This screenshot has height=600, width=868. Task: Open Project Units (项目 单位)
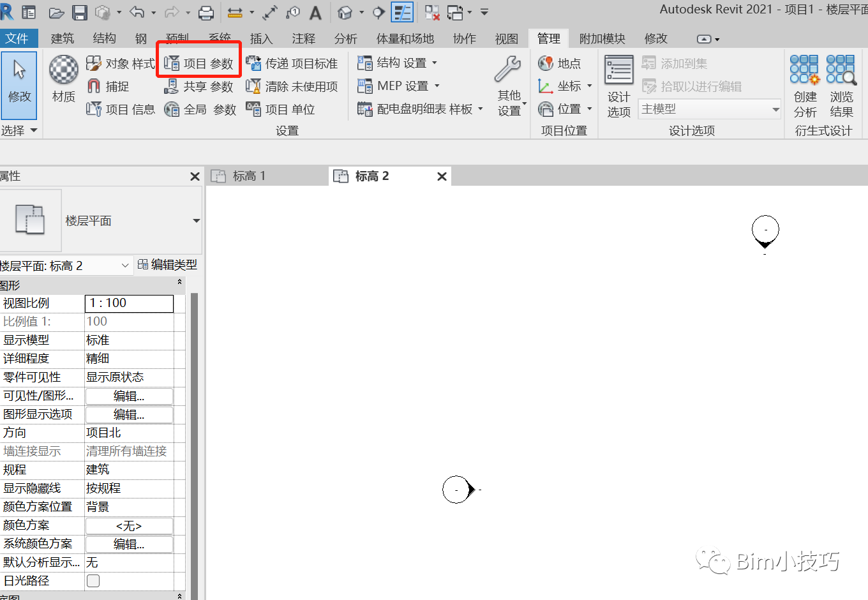tap(280, 109)
